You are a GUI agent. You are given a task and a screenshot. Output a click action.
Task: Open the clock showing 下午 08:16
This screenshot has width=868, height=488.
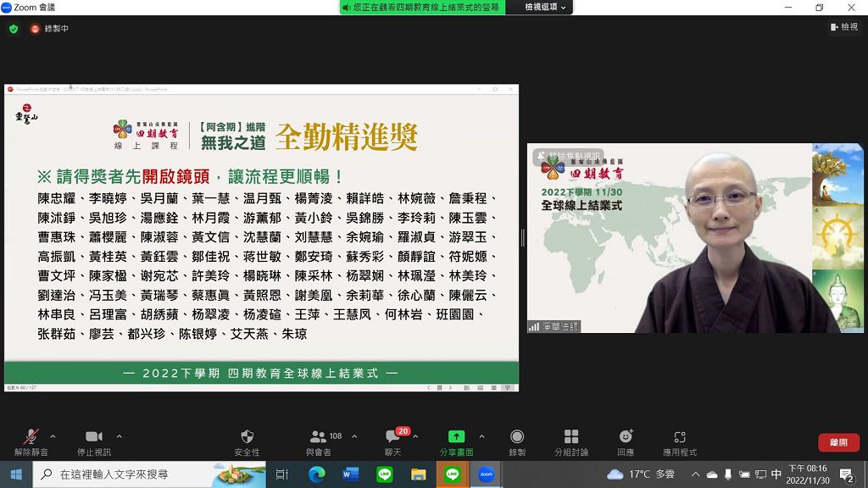808,474
